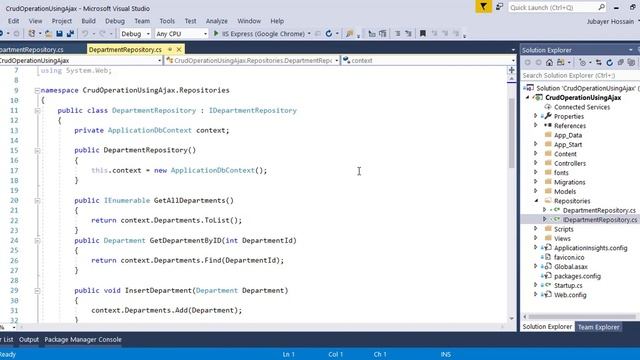Open the Tools menu

pos(167,21)
